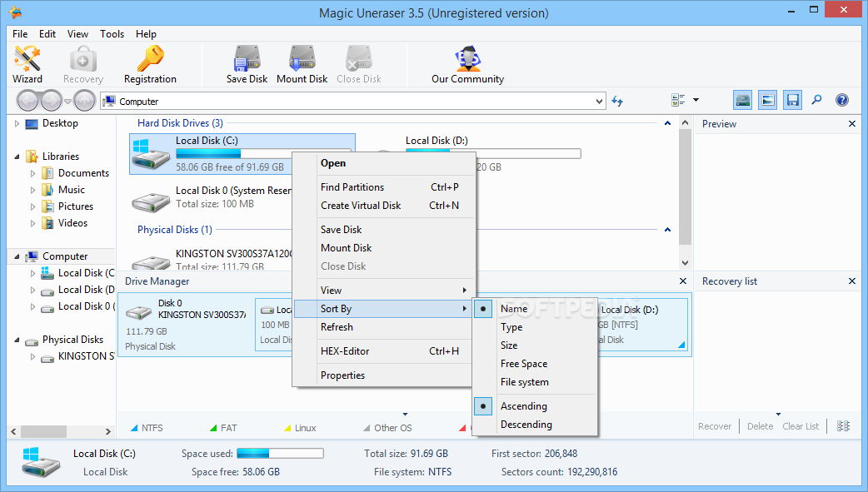
Task: Click the drive list scroll down arrow
Action: 686,263
